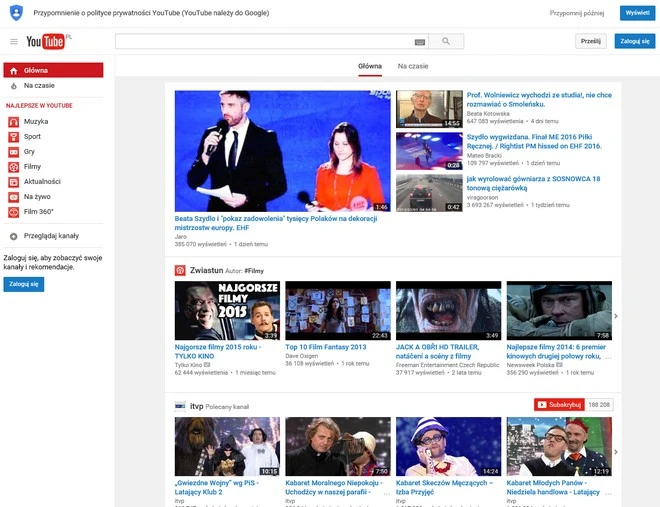Open Film 360° in the sidebar

38,212
